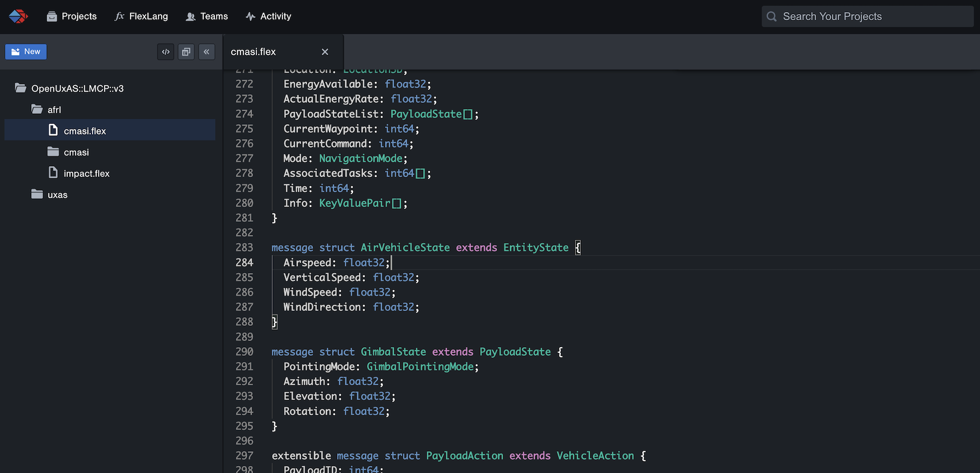The image size is (980, 473).
Task: Click the KeyValuePair type on line 280
Action: (x=355, y=203)
